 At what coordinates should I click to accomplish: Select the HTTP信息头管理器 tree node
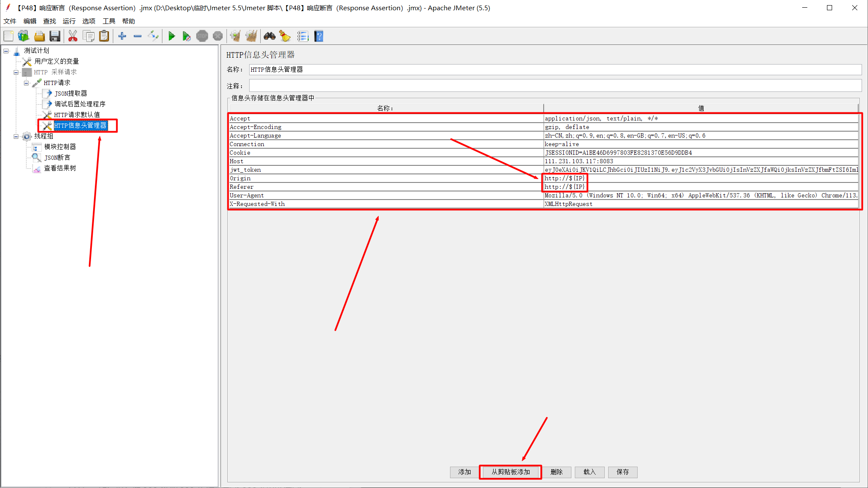[80, 126]
